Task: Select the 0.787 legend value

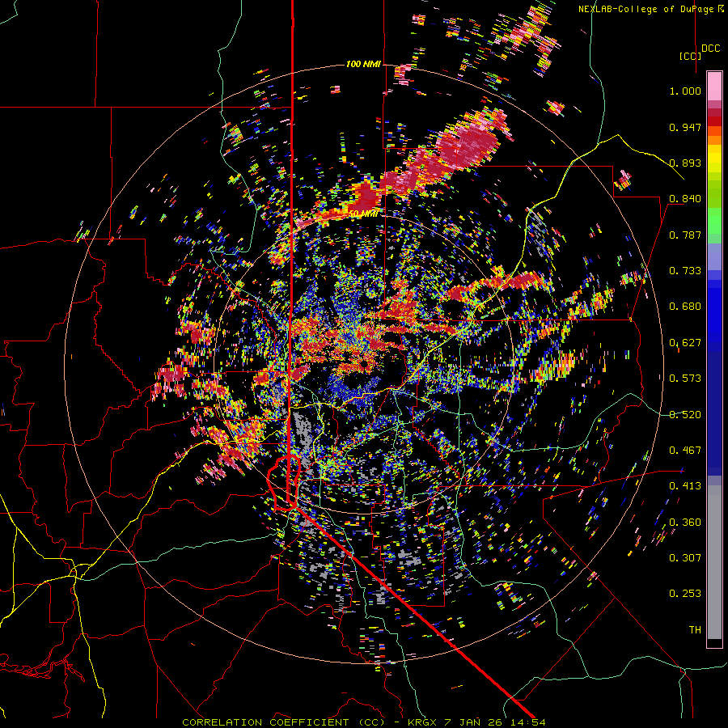Action: point(685,235)
